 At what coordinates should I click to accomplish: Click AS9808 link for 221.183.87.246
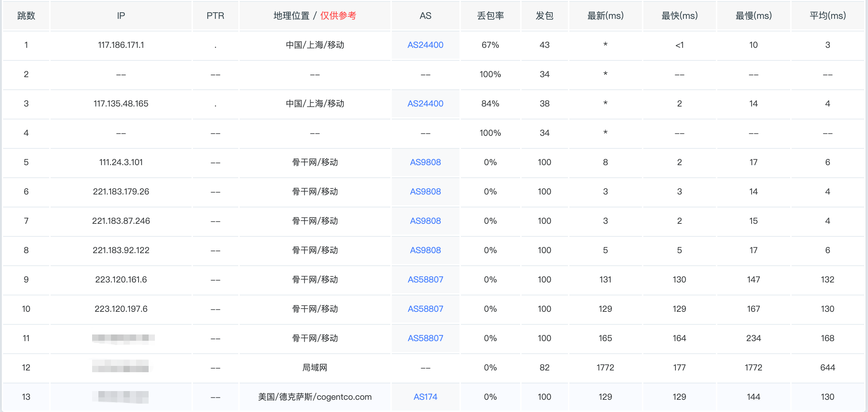point(425,221)
